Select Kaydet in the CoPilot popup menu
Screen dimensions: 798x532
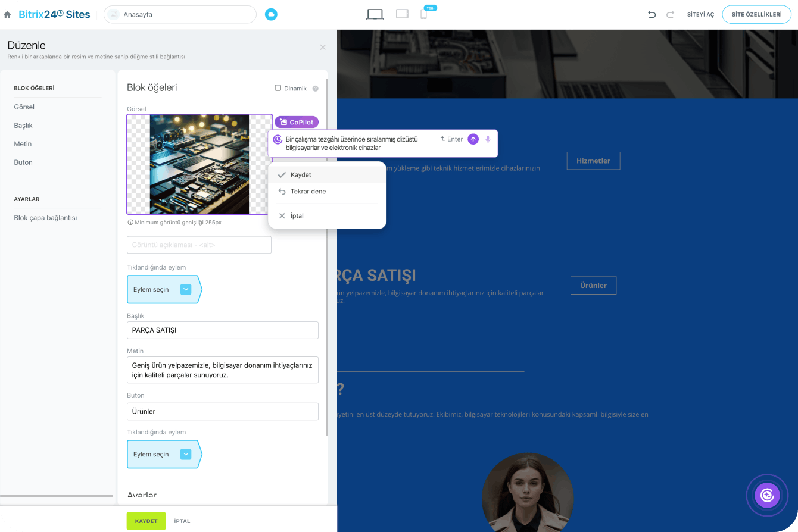point(301,175)
